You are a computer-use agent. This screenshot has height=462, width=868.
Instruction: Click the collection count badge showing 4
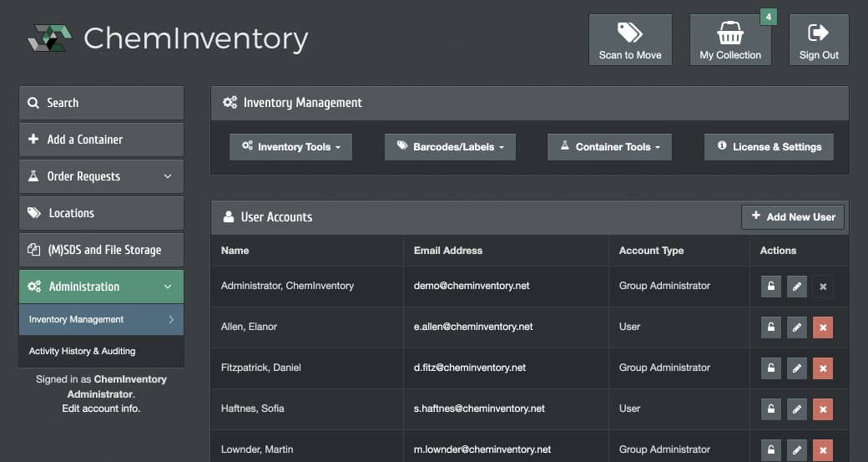coord(769,18)
